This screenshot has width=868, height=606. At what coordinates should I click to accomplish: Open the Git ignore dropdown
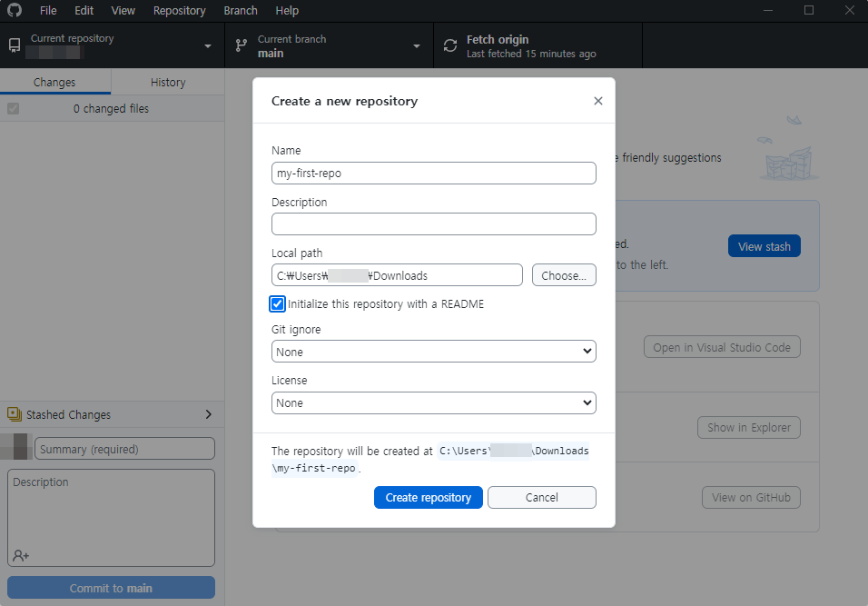point(433,351)
